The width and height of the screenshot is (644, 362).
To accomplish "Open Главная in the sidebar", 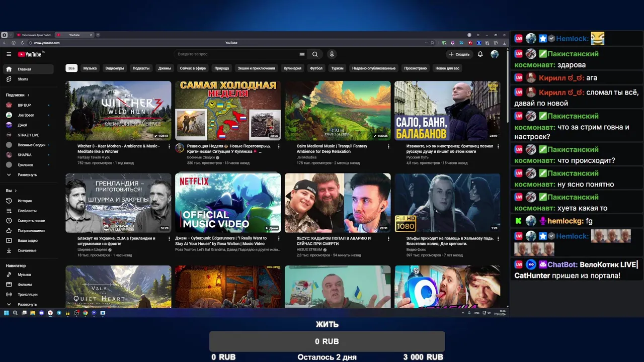I will (29, 69).
